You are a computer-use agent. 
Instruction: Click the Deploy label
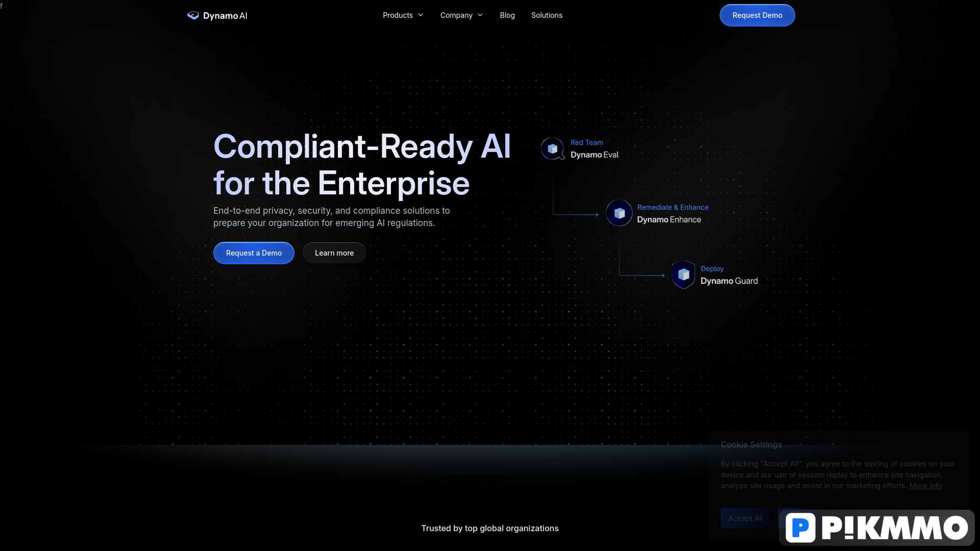(x=712, y=268)
